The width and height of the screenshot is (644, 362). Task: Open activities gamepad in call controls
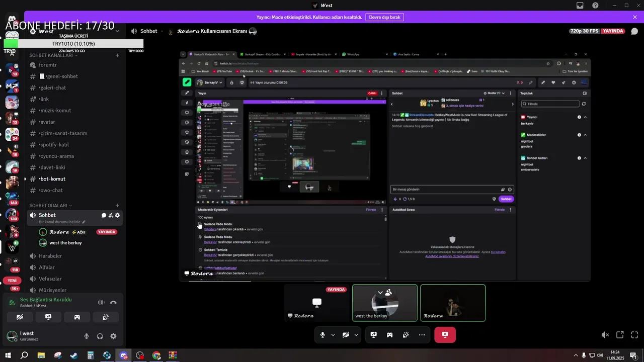pos(389,335)
